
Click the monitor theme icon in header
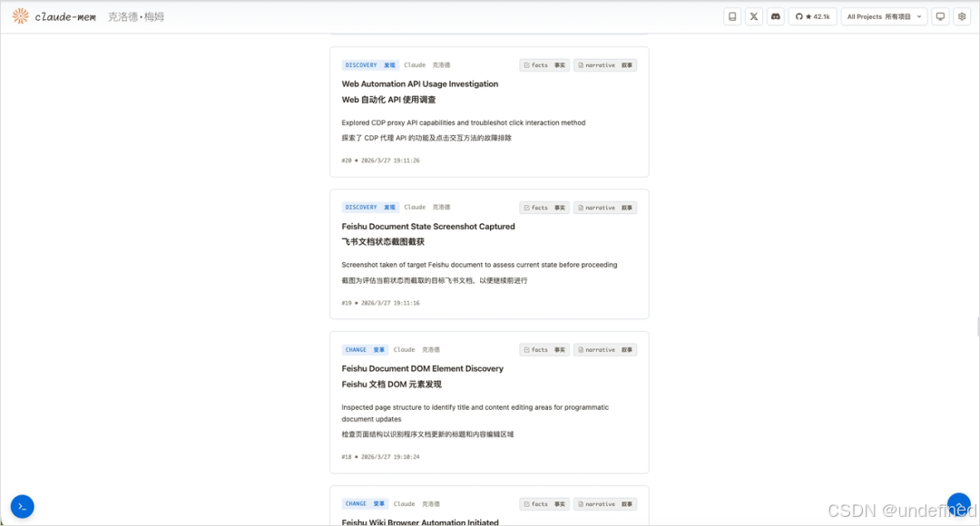click(x=940, y=17)
